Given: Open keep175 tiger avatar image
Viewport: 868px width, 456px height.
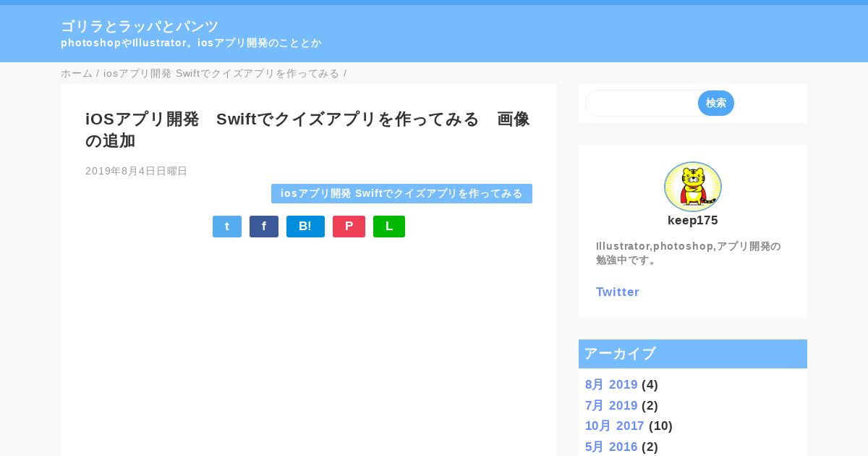Looking at the screenshot, I should pos(693,187).
